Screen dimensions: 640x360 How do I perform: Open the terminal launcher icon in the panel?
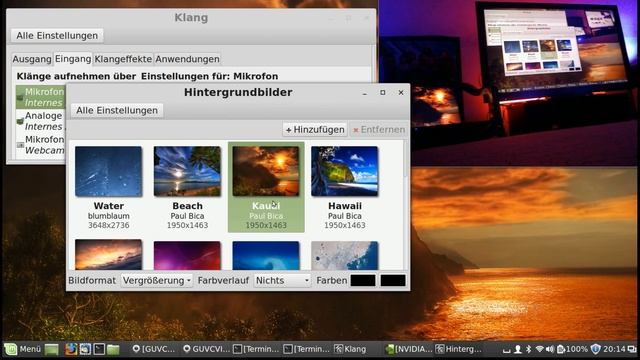click(99, 349)
